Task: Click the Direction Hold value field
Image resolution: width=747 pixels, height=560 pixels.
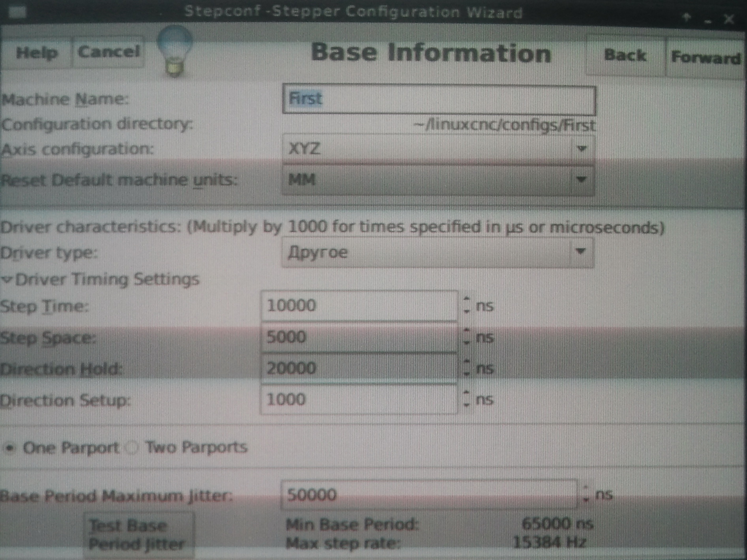Action: tap(359, 368)
